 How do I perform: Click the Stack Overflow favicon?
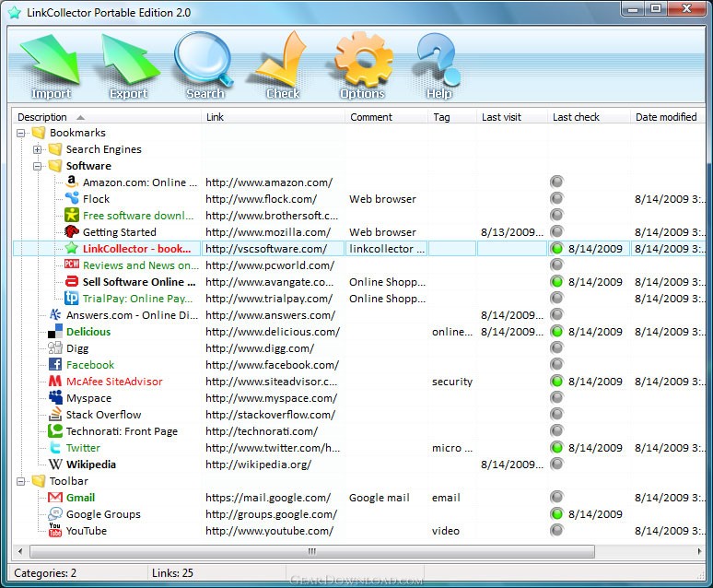tap(55, 414)
